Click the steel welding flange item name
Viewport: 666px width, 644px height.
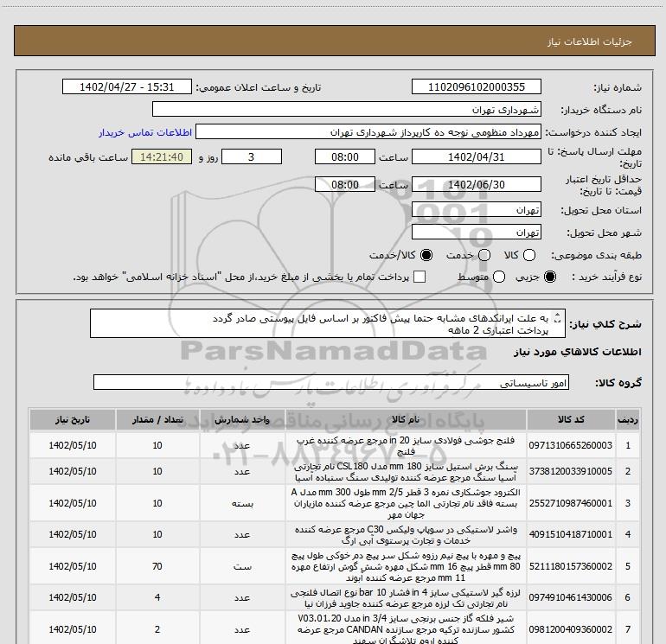click(406, 446)
